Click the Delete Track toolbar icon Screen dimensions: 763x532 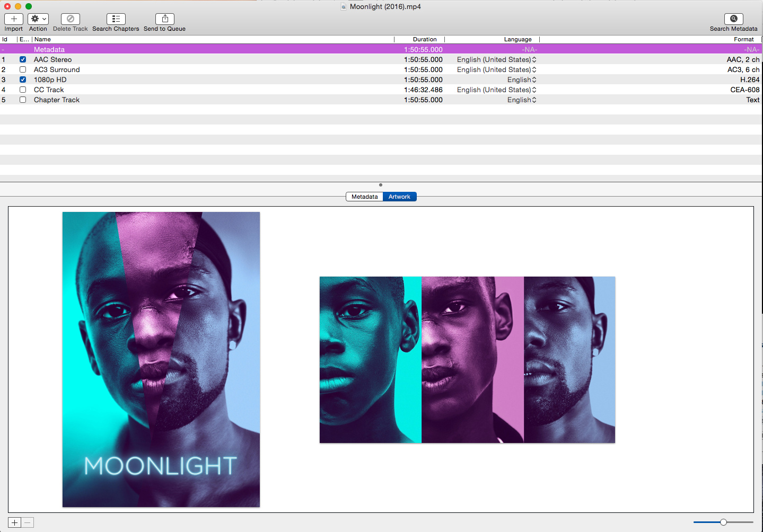[70, 19]
